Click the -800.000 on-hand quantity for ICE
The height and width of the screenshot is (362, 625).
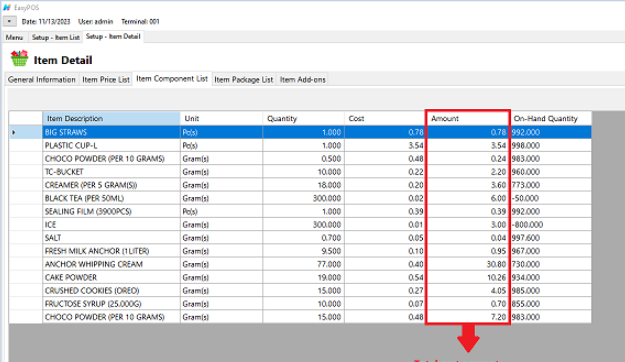point(551,224)
